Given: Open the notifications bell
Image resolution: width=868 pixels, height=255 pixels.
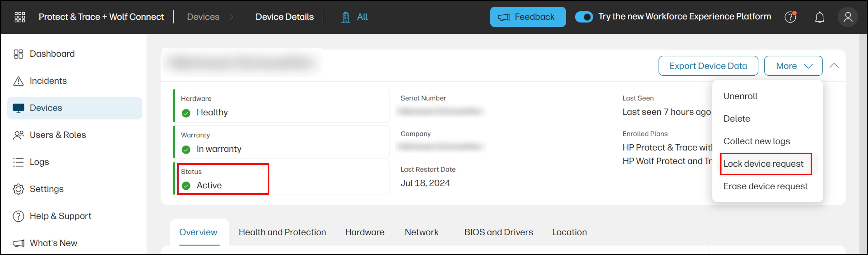Looking at the screenshot, I should pos(820,17).
